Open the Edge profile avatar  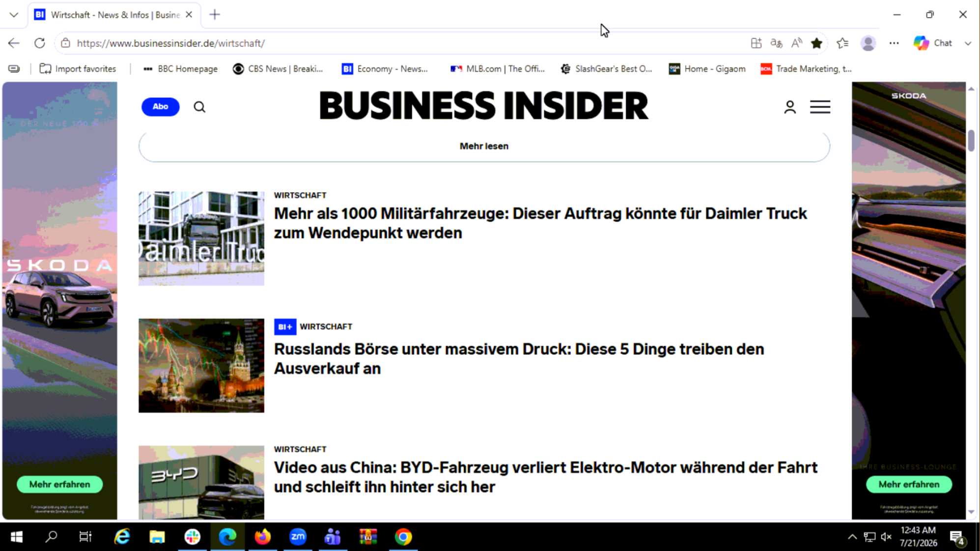(x=868, y=43)
